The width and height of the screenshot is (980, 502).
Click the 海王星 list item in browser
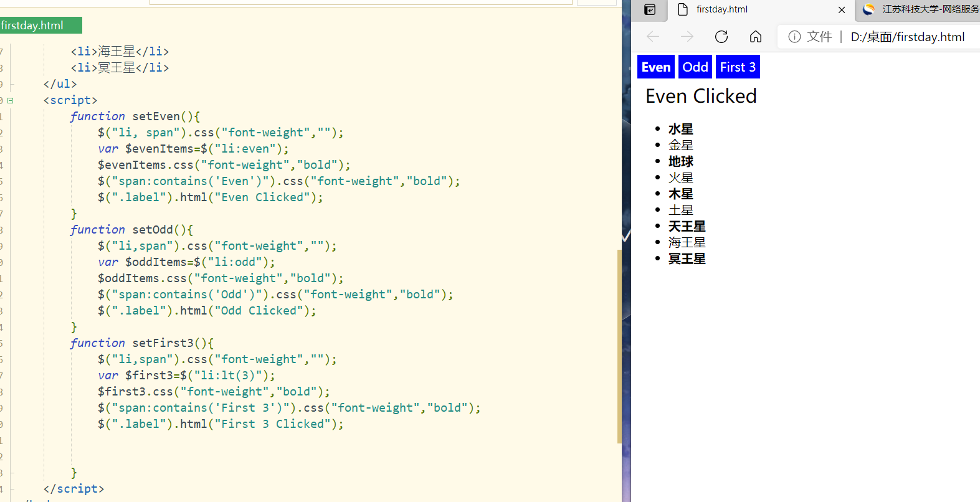point(687,242)
